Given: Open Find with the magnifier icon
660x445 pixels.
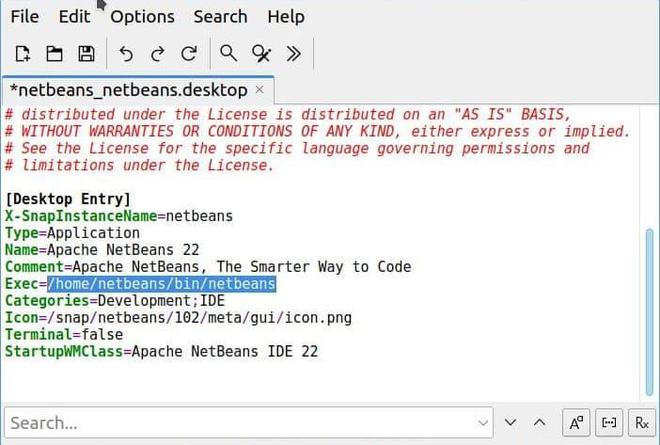Looking at the screenshot, I should tap(229, 53).
